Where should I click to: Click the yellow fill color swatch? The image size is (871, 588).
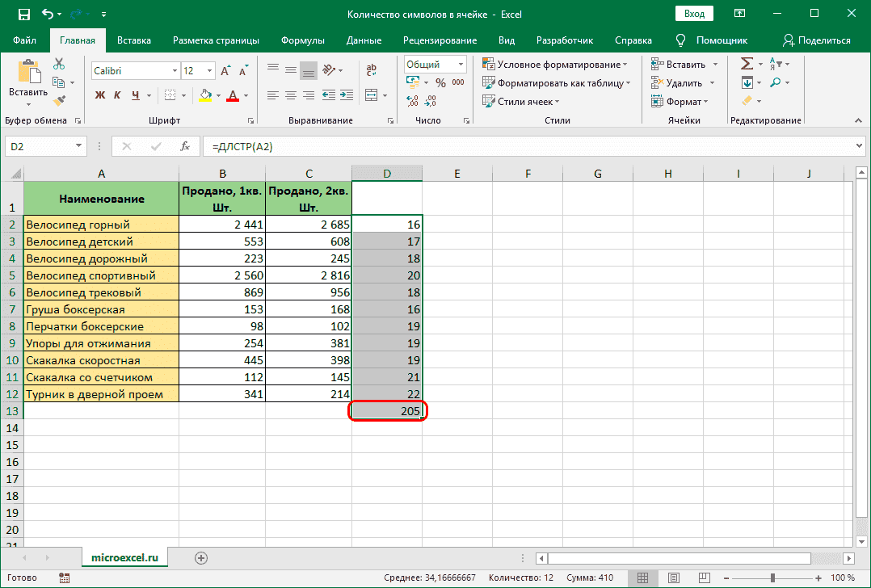[x=205, y=95]
